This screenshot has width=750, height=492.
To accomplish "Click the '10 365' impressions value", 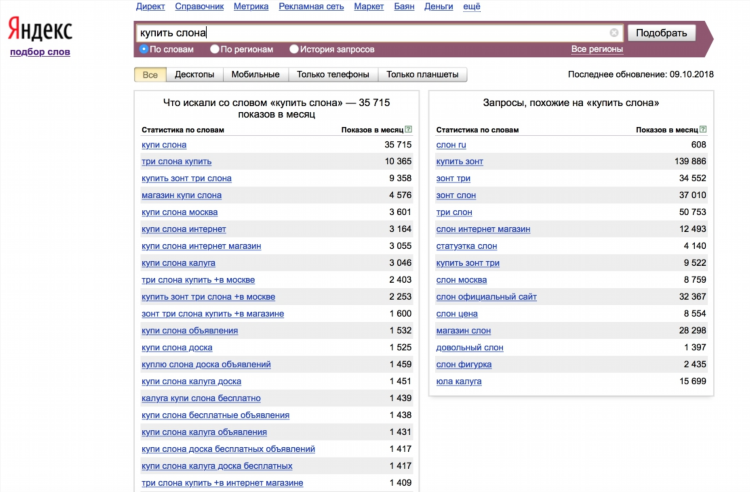I will coord(398,161).
